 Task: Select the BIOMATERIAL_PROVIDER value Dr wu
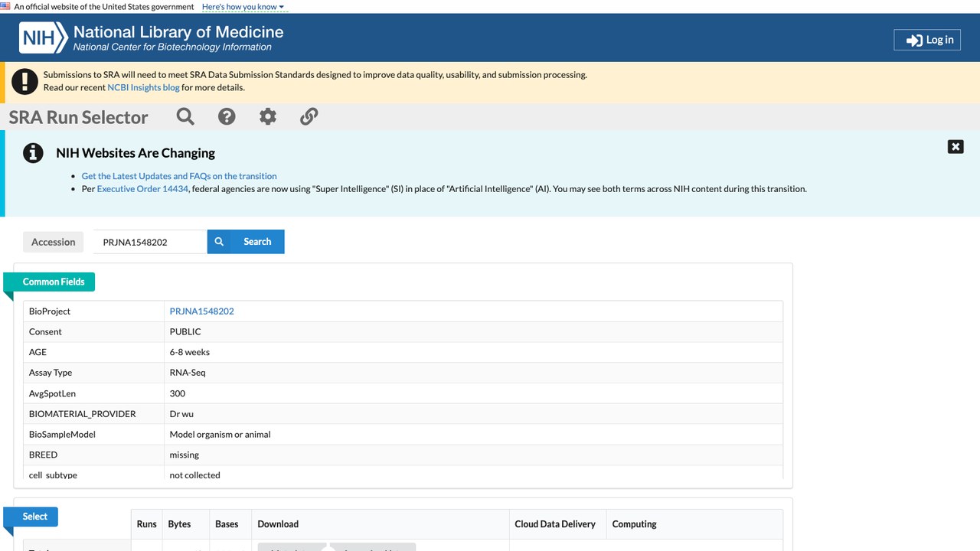pyautogui.click(x=181, y=414)
